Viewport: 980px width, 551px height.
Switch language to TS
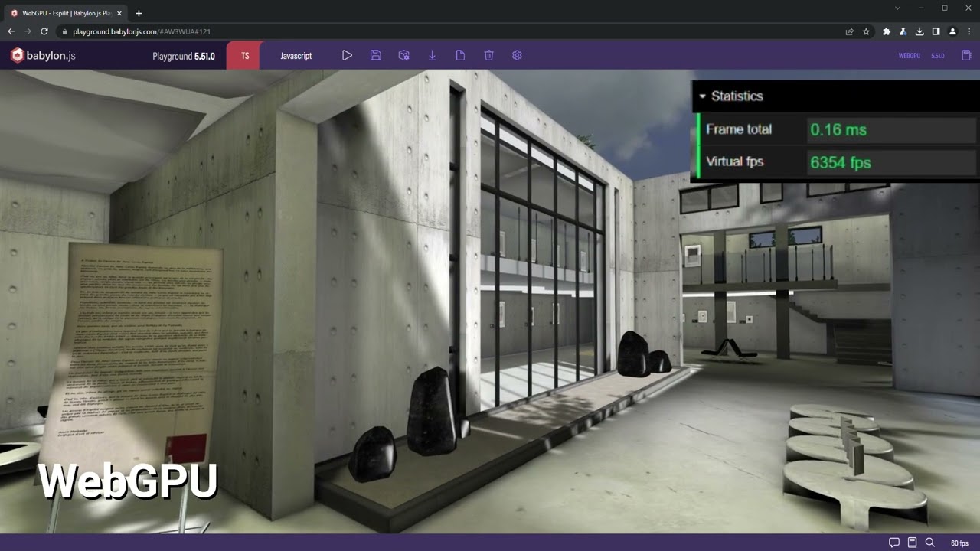coord(245,56)
